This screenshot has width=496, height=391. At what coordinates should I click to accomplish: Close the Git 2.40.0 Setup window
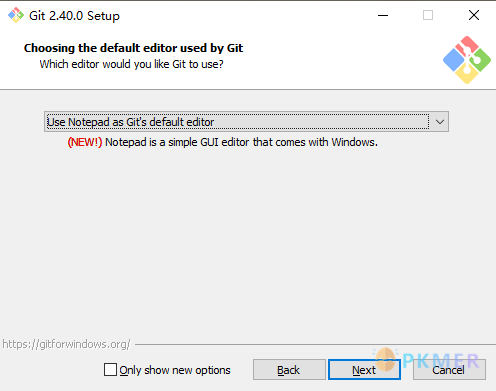click(x=474, y=15)
